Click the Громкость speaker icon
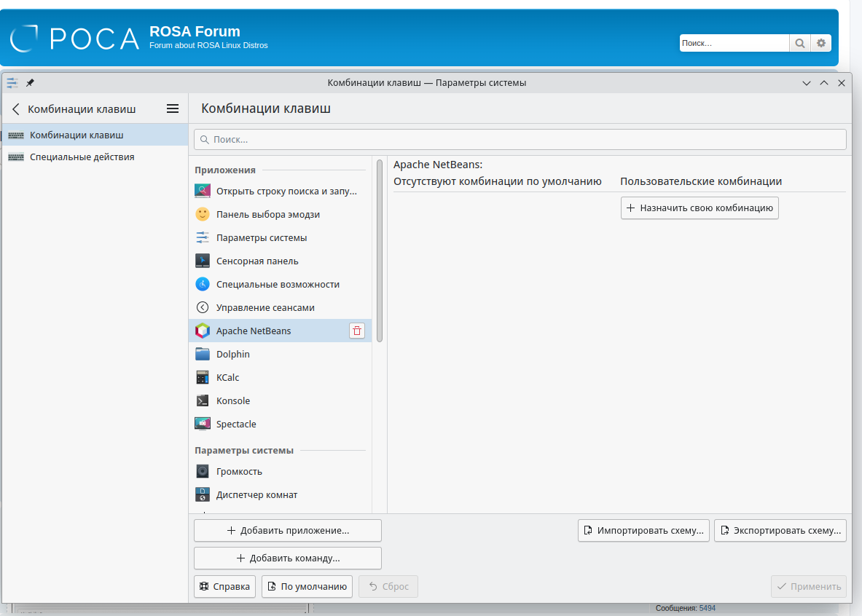The width and height of the screenshot is (862, 616). (203, 472)
